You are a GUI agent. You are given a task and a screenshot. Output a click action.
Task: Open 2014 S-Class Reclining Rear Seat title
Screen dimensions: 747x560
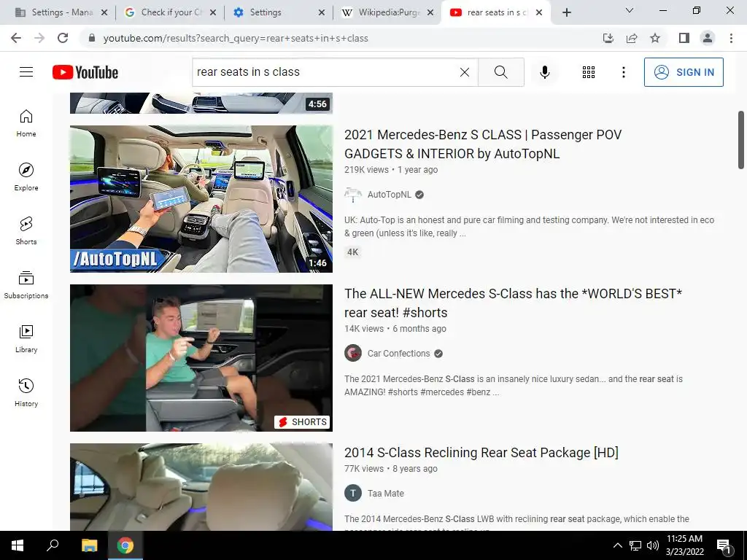[x=481, y=452]
